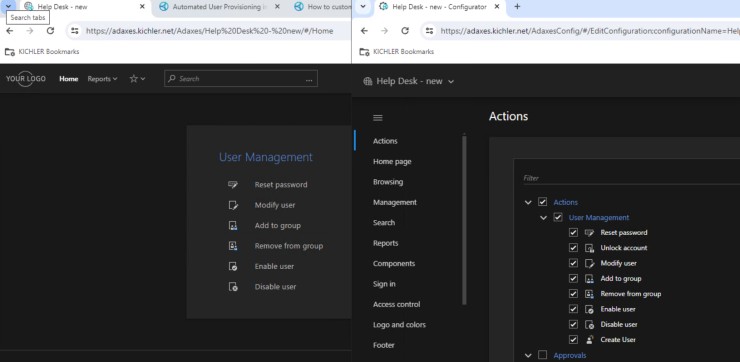Open Logo and colors section in sidebar
Viewport: 740px width, 362px height.
click(x=399, y=325)
